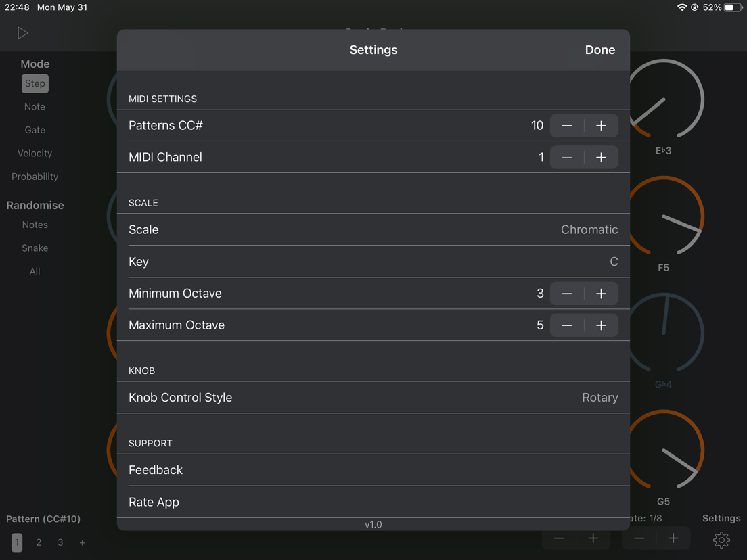Screen dimensions: 747x560
Task: Increase the playback rate with the plus stepper
Action: [673, 538]
